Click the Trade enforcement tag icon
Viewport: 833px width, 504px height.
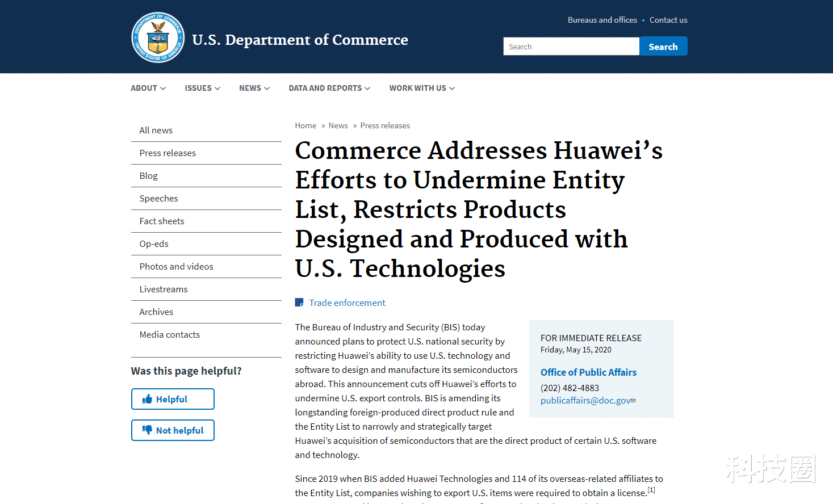[x=299, y=303]
